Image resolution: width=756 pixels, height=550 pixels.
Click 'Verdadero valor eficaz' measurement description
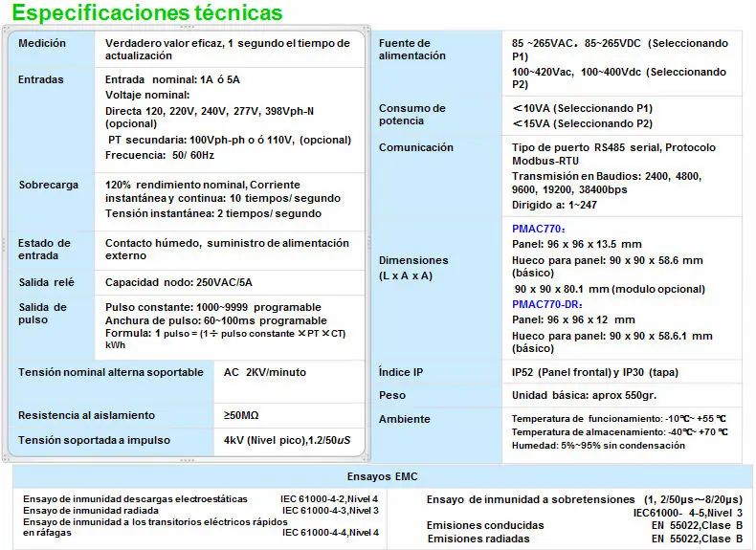[228, 49]
